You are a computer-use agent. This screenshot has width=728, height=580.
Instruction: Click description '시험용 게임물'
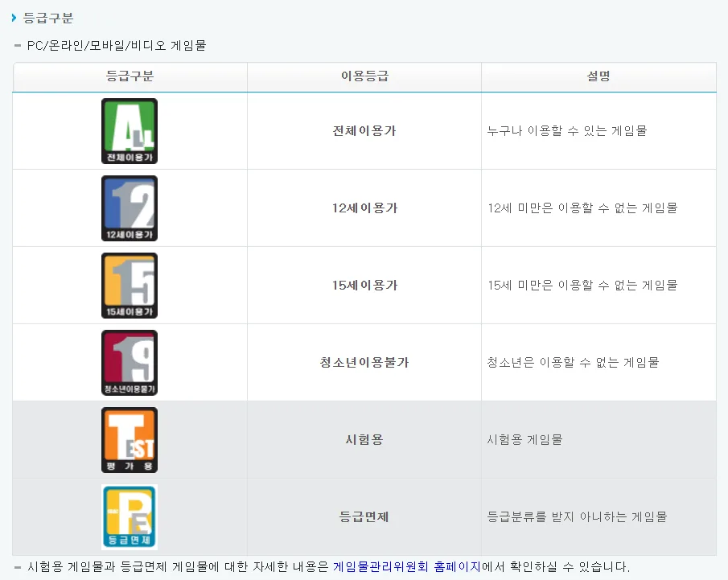tap(524, 439)
